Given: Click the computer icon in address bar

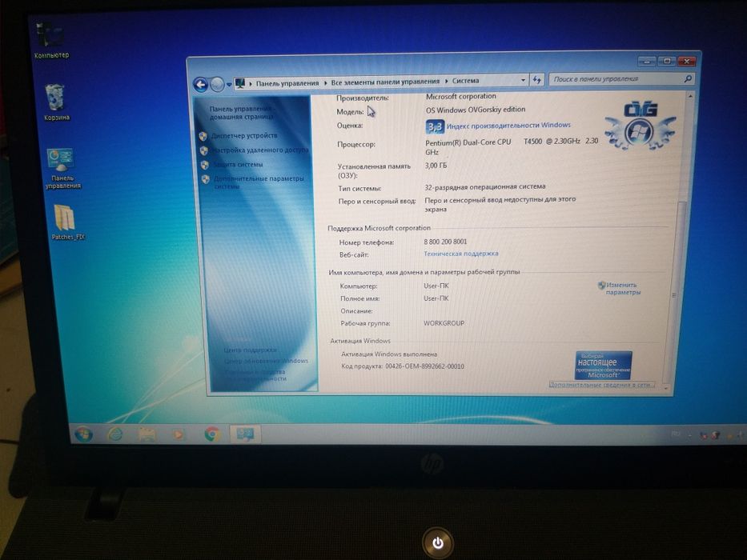Looking at the screenshot, I should pos(240,83).
